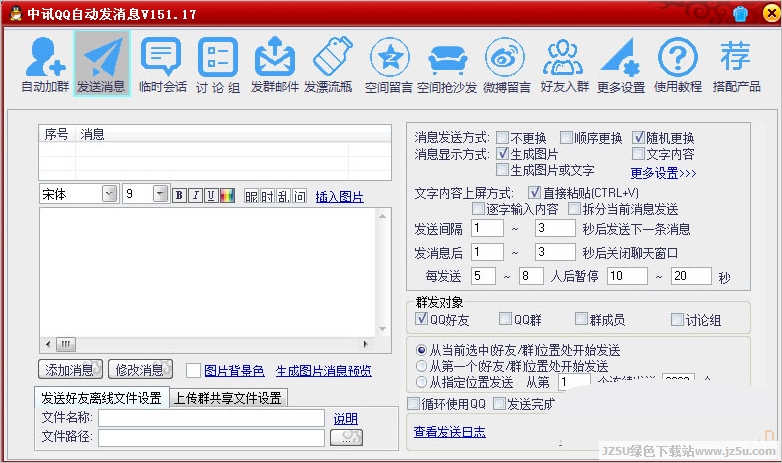782x463 pixels.
Task: Open 发群邮件 envelope icon
Action: point(274,64)
